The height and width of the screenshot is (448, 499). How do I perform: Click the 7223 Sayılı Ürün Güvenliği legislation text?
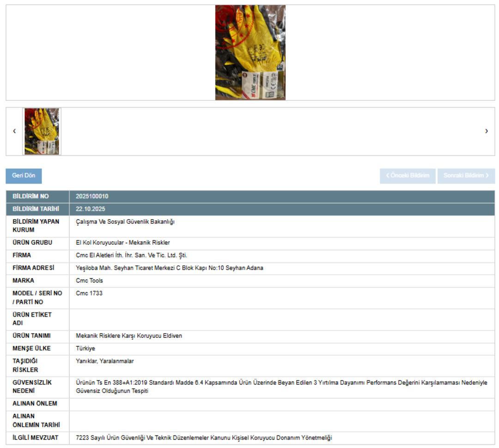point(203,438)
